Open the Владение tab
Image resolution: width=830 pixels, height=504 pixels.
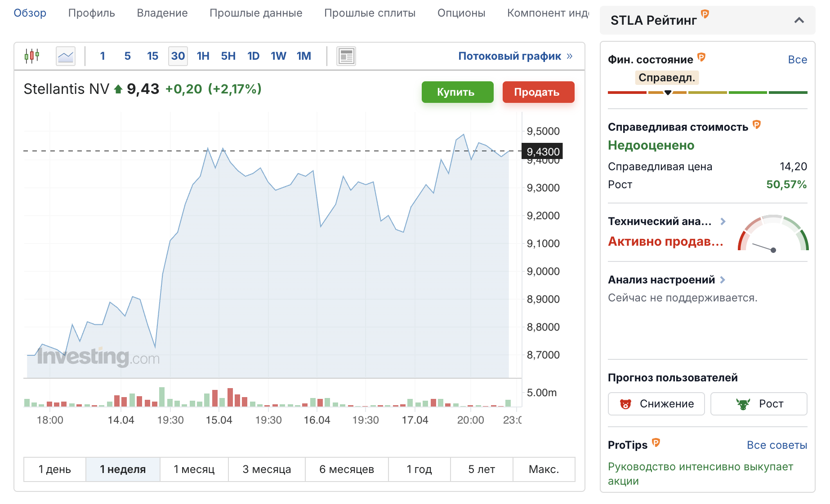162,13
